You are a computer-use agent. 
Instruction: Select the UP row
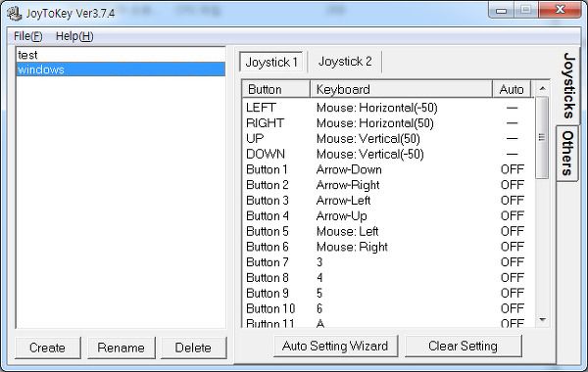tap(388, 139)
